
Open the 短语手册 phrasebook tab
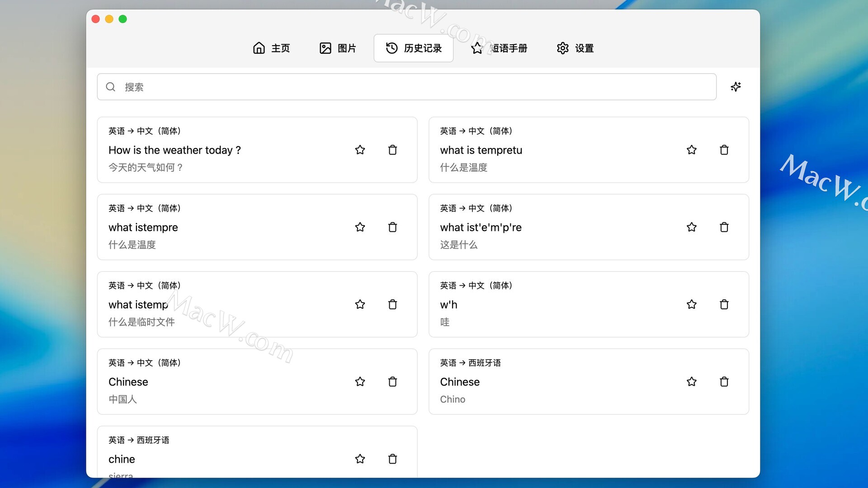(499, 48)
